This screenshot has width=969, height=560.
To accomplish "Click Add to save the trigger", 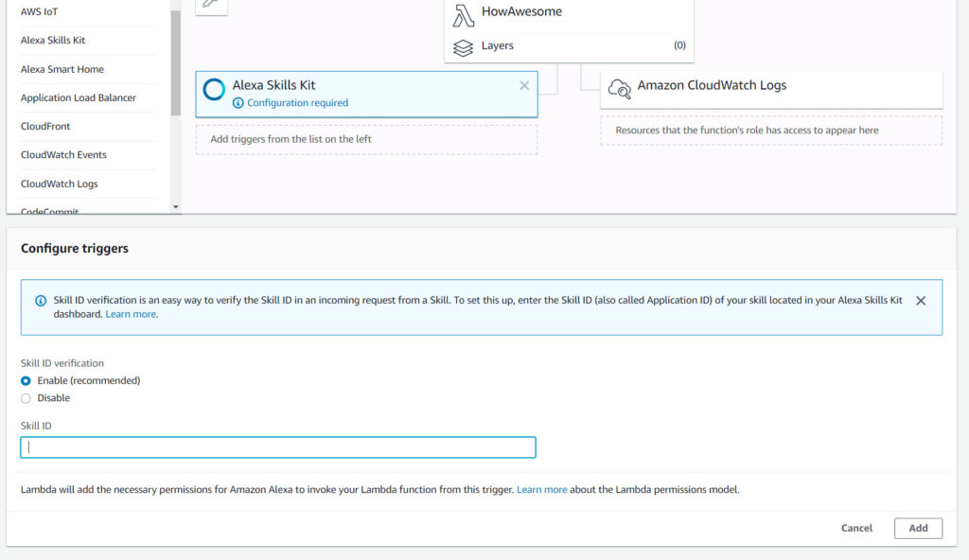I will (917, 528).
